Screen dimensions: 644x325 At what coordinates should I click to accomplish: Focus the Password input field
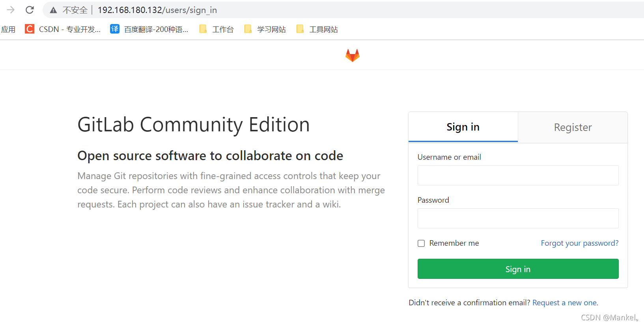point(518,218)
